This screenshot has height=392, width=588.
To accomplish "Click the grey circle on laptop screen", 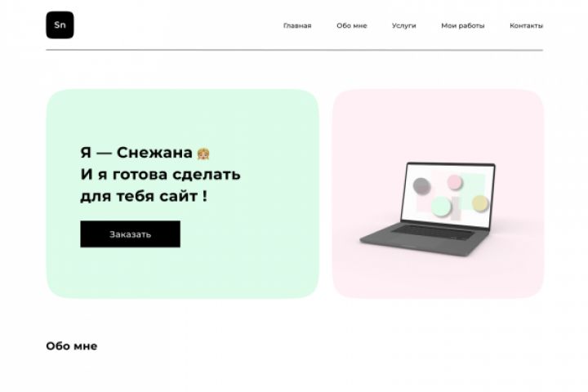I will coord(421,186).
